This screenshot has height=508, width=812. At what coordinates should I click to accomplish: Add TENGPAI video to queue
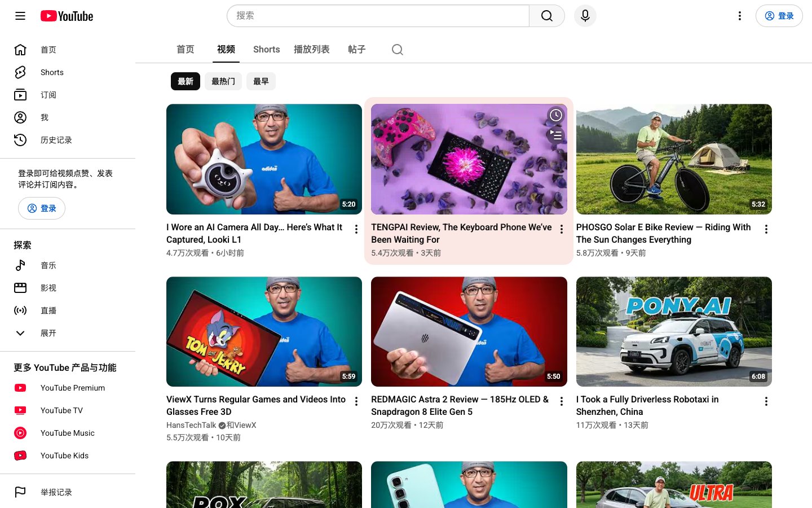pyautogui.click(x=556, y=135)
